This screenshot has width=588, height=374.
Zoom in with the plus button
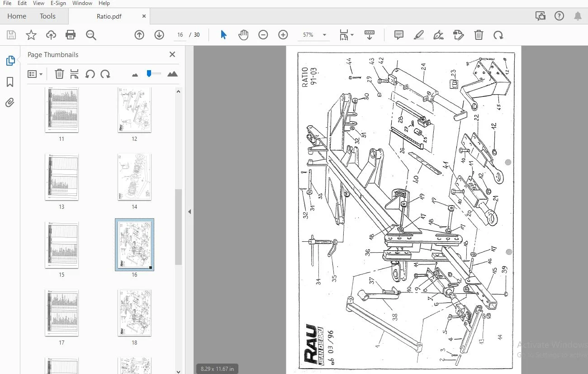[x=283, y=35]
